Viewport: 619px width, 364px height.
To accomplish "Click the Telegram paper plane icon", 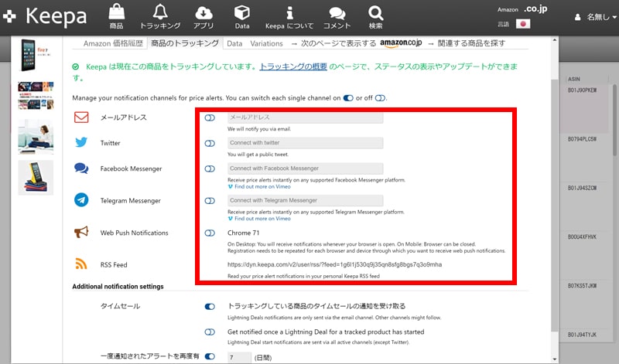I will 81,200.
